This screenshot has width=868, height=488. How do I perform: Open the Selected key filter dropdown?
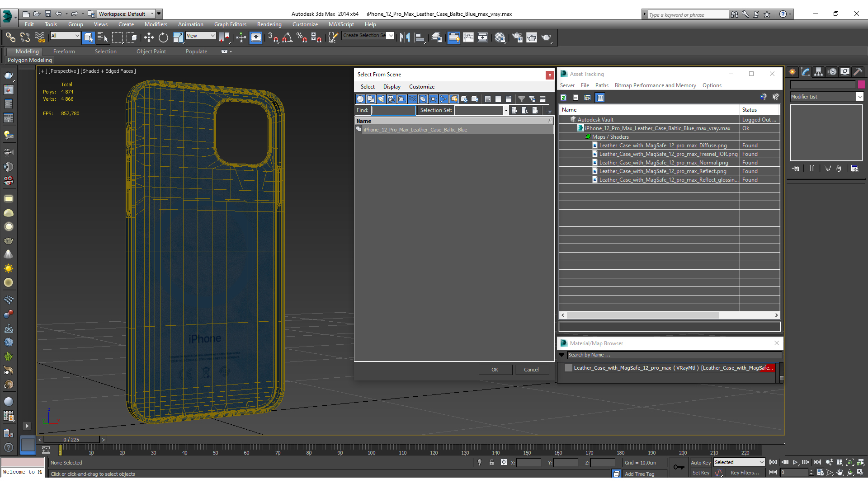tap(739, 462)
